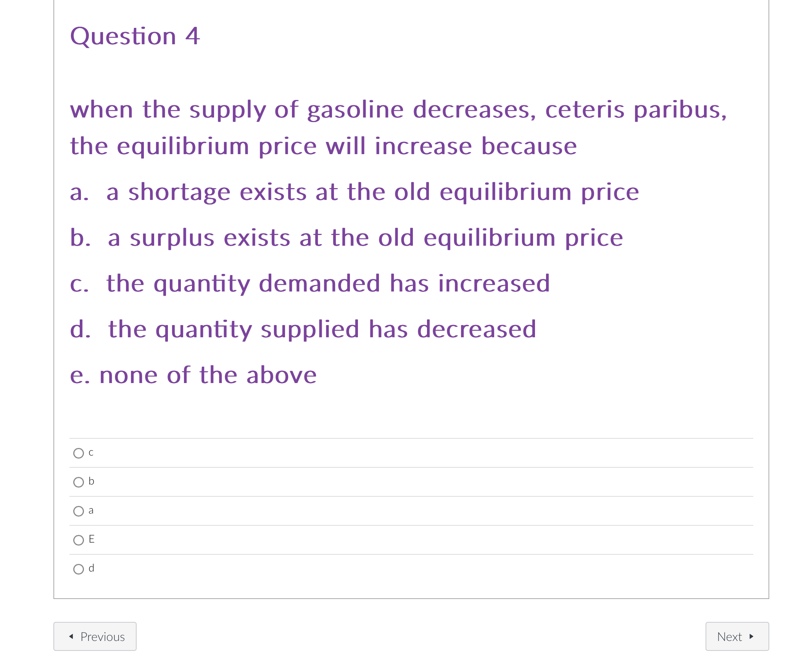The width and height of the screenshot is (812, 665).
Task: Click the left arrow icon on Previous
Action: coord(71,636)
